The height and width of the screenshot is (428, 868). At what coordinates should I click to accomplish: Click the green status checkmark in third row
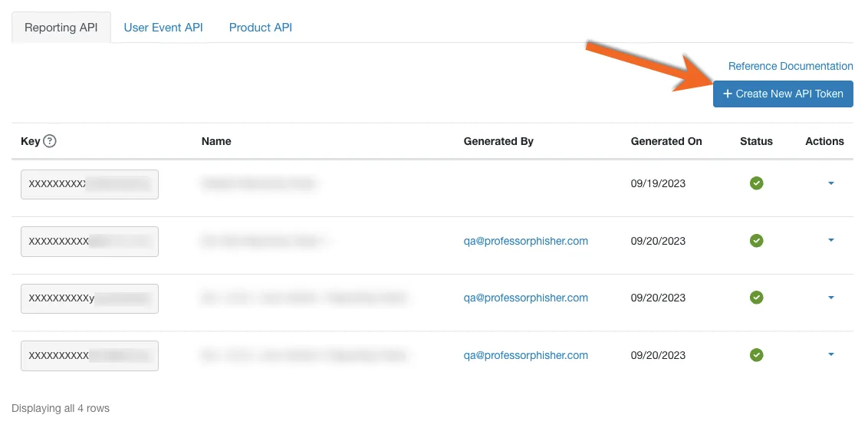tap(756, 298)
